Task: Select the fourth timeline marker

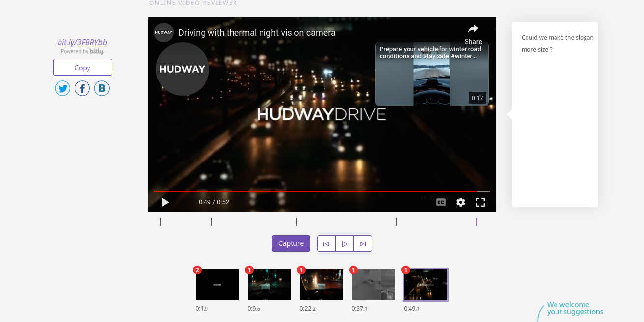Action: tap(396, 222)
